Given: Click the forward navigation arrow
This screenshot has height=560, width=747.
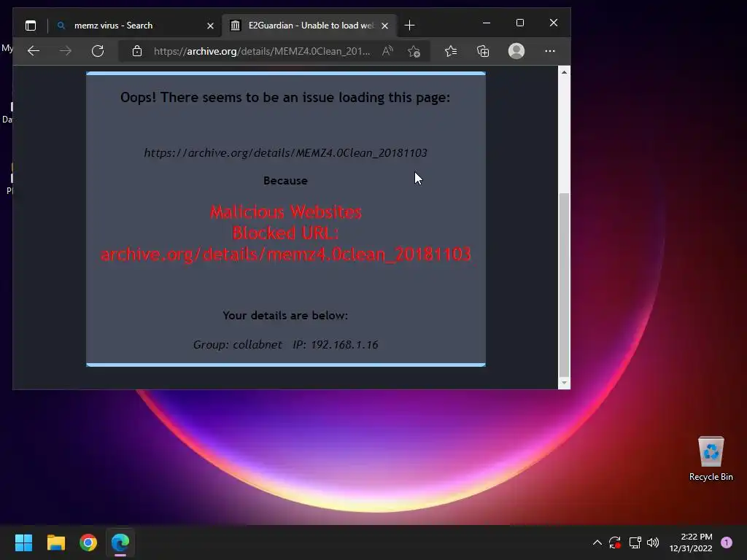Looking at the screenshot, I should [65, 51].
